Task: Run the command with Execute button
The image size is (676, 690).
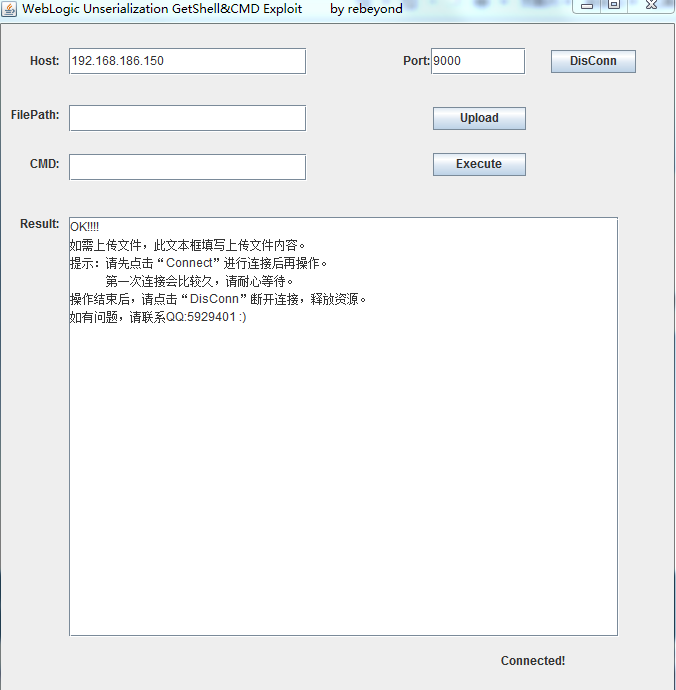Action: (479, 164)
